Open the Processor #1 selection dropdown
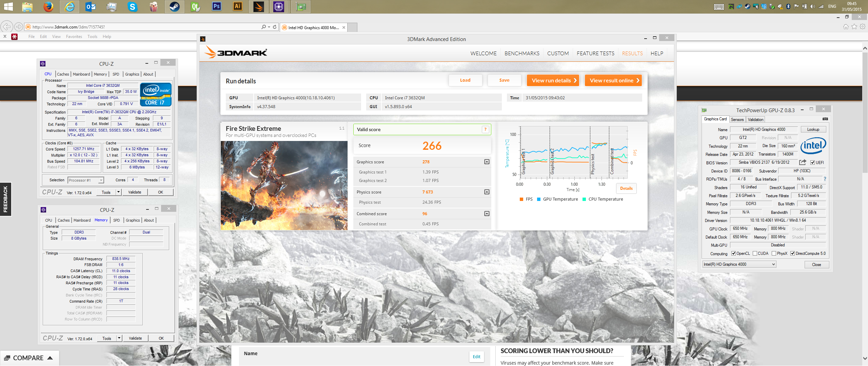 [x=85, y=180]
